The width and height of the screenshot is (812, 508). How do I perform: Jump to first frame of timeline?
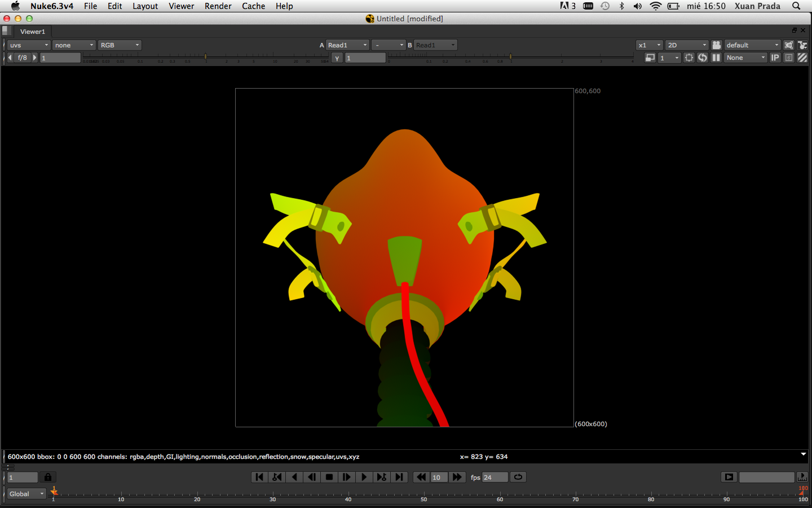pos(259,477)
